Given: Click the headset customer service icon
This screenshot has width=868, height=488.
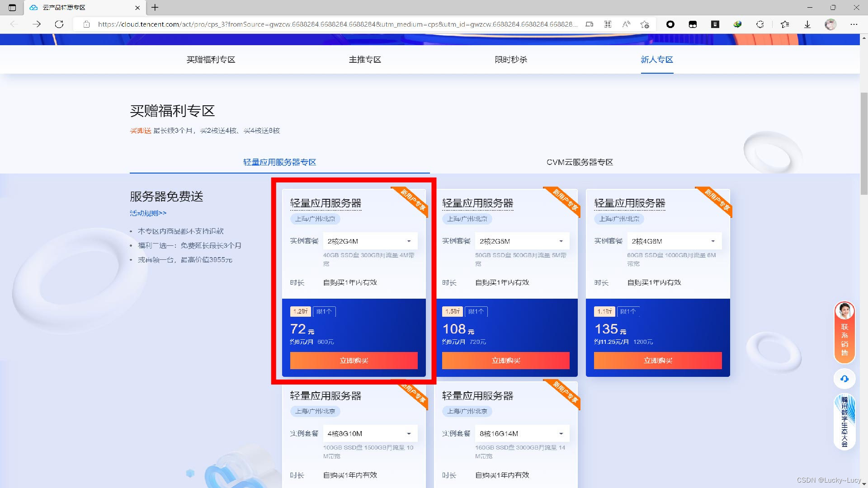Looking at the screenshot, I should 844,379.
